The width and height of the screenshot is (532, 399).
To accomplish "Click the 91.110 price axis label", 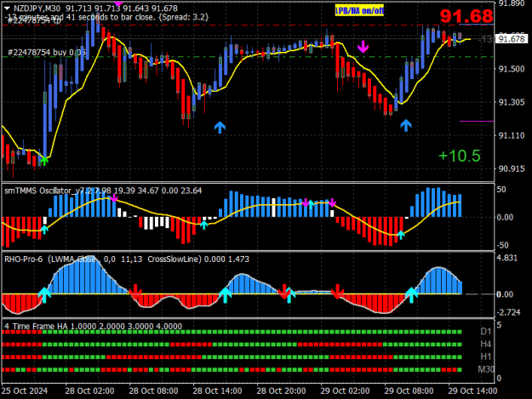I will [x=512, y=135].
